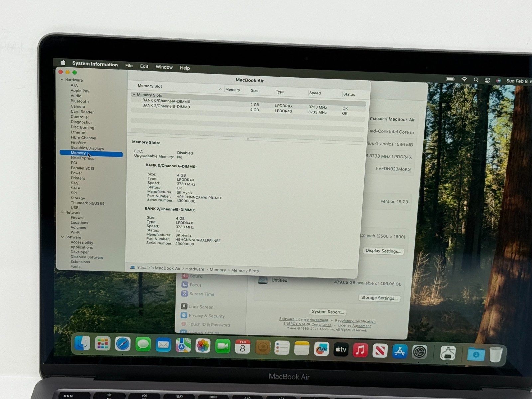
Task: Select Storage in the Hardware list
Action: (x=78, y=198)
